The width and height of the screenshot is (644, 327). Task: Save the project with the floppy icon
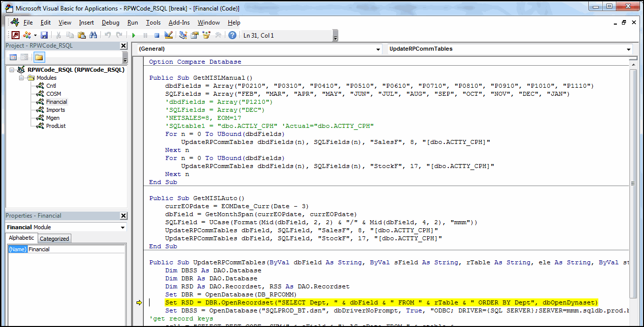click(44, 35)
